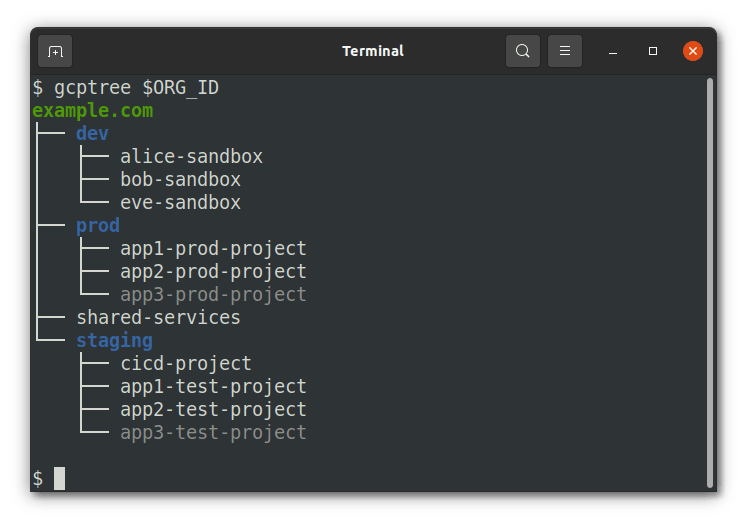Click the dev folder entry

tap(92, 134)
